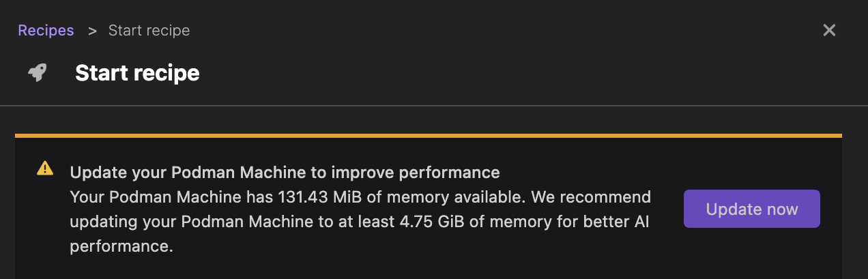
Task: Select the Start recipe breadcrumb item
Action: click(x=149, y=31)
